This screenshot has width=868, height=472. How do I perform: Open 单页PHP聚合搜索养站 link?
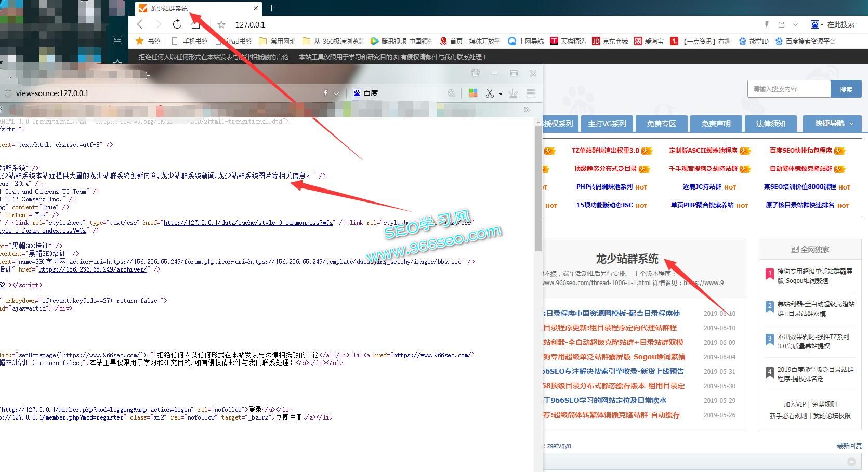[702, 205]
